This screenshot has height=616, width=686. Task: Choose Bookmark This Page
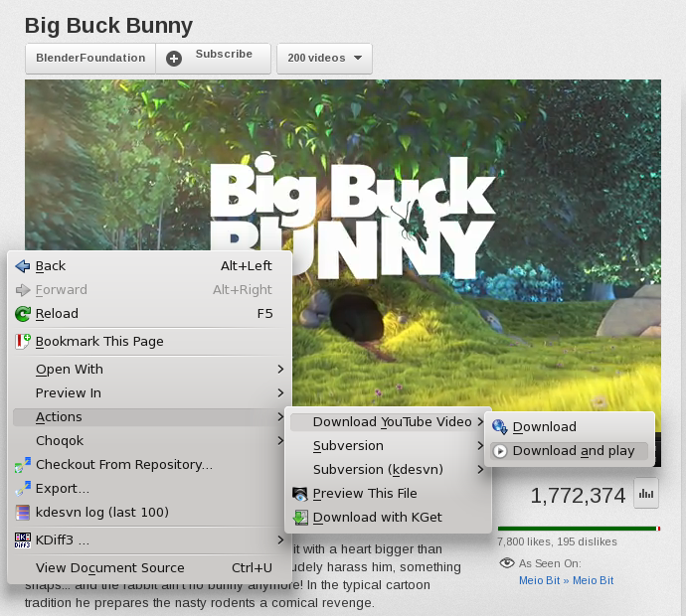click(149, 341)
